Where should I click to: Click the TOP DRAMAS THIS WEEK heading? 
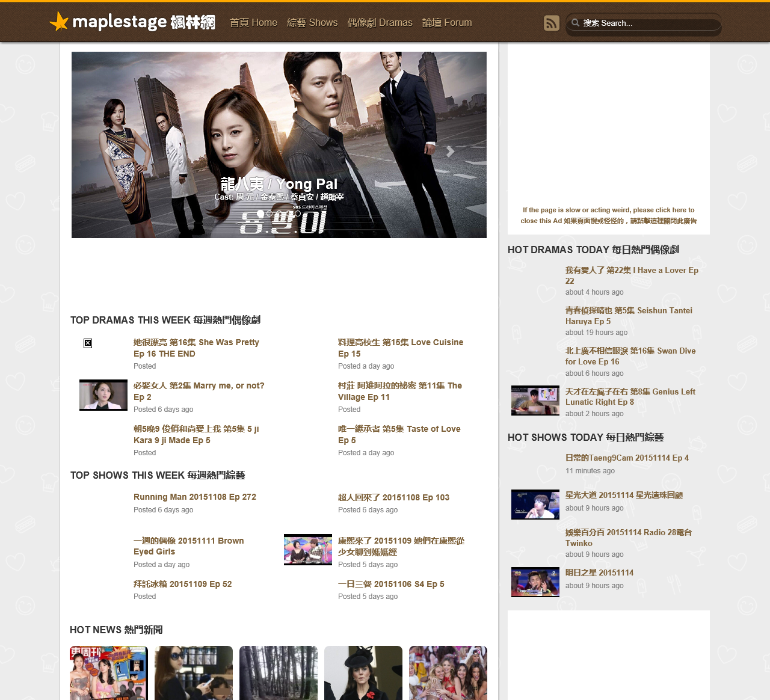(x=165, y=320)
